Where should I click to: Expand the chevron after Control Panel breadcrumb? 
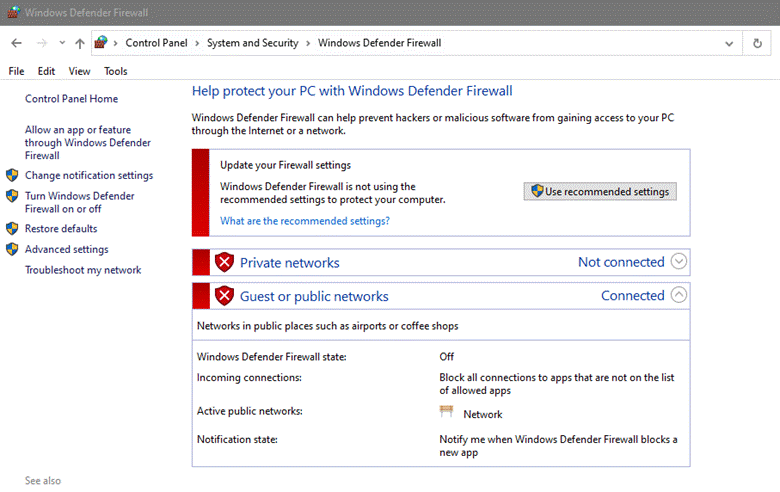[x=197, y=43]
